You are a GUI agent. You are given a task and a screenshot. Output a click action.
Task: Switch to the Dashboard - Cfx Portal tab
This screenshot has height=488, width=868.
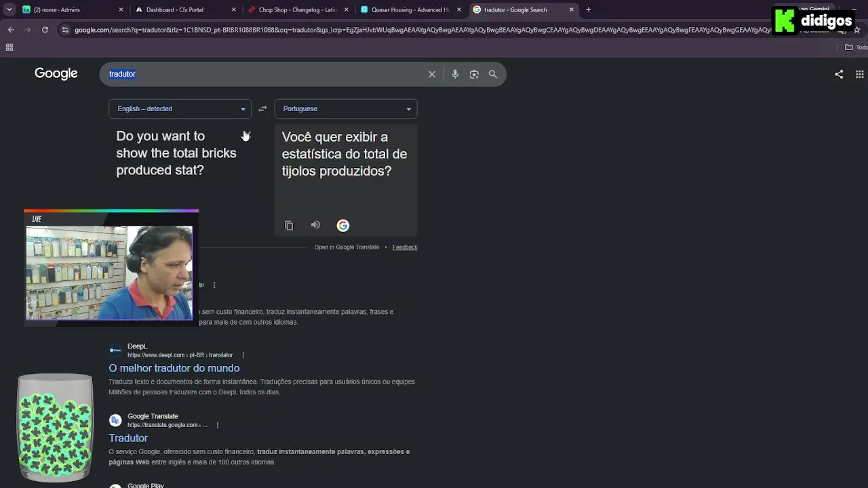tap(184, 9)
